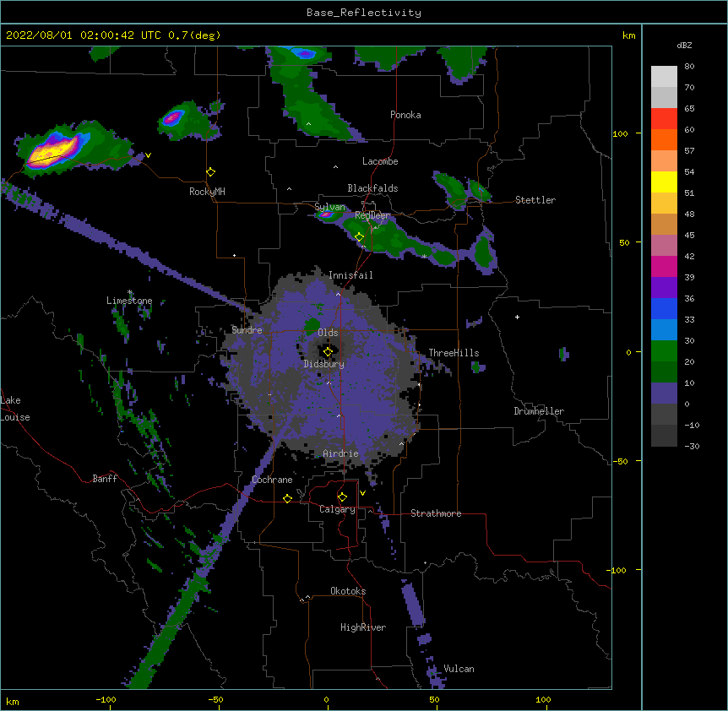Click the dBZ legend heading
The width and height of the screenshot is (728, 711).
pos(684,45)
